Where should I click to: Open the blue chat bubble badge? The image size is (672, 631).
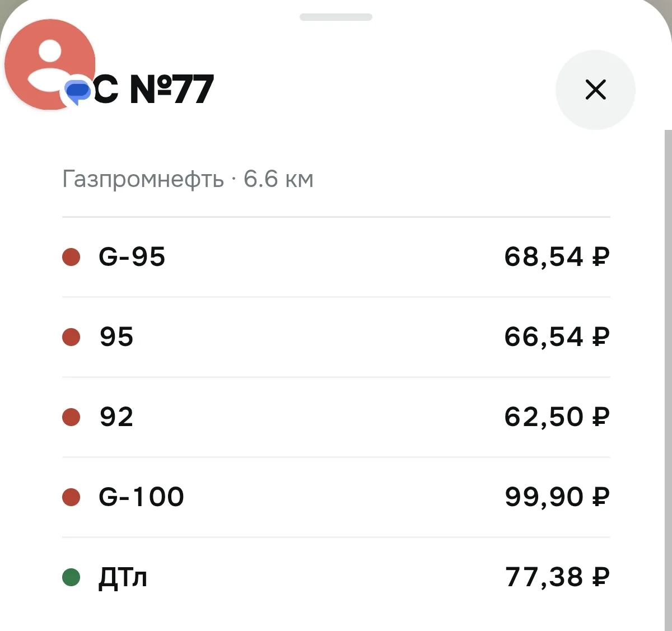coord(77,90)
